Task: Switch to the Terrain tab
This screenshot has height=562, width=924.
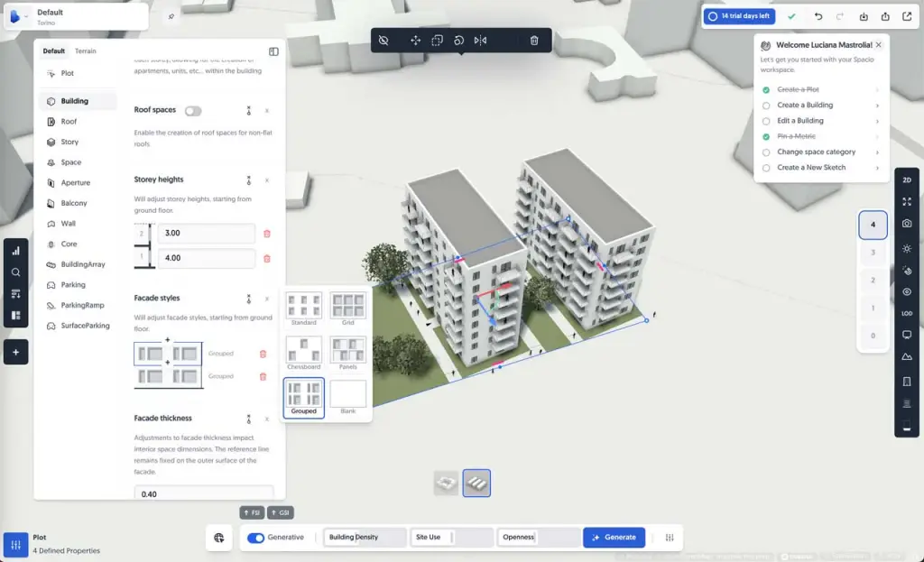Action: pyautogui.click(x=86, y=51)
